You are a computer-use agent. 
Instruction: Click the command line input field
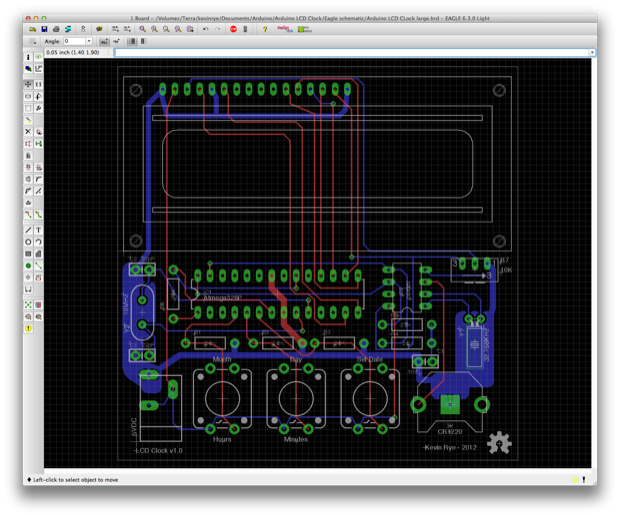click(352, 53)
